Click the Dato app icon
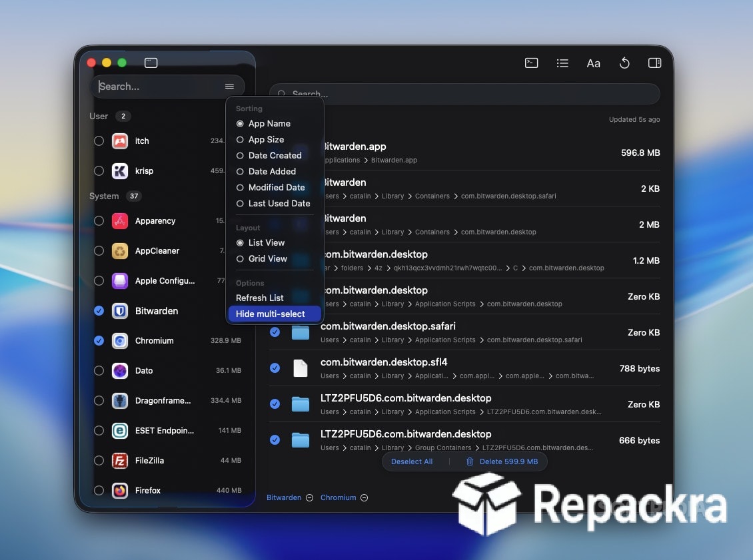The image size is (753, 560). pyautogui.click(x=120, y=370)
